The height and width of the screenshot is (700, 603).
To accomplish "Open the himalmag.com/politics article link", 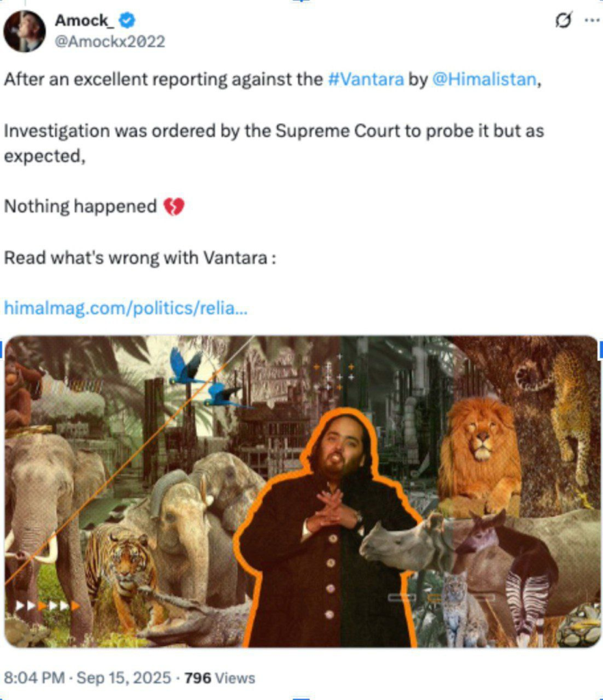I will click(x=125, y=308).
